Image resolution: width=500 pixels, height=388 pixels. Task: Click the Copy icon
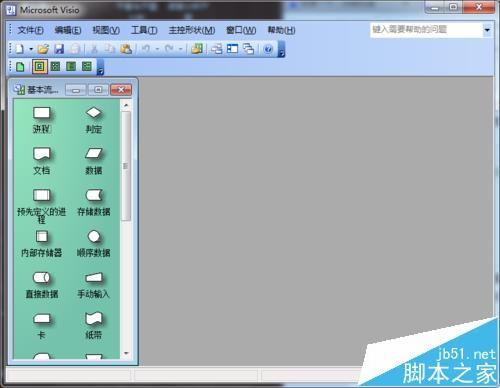click(x=110, y=49)
